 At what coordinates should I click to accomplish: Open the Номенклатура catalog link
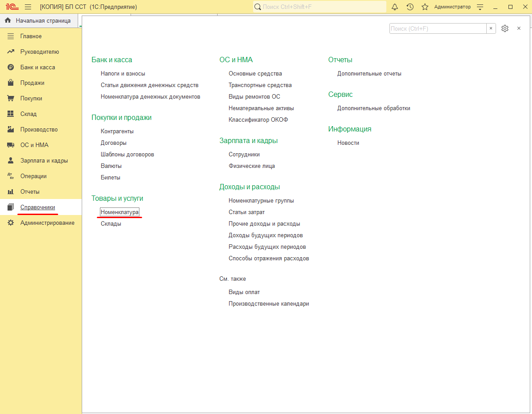pos(120,212)
